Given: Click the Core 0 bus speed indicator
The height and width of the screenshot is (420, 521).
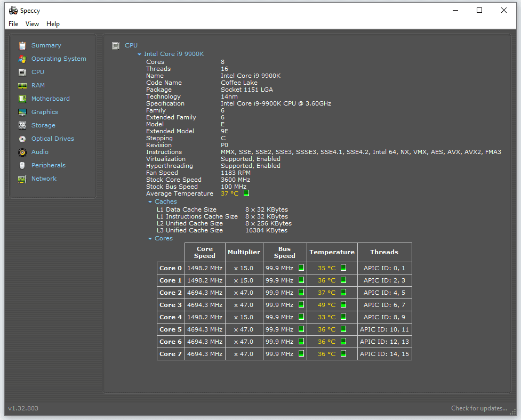Looking at the screenshot, I should (301, 268).
